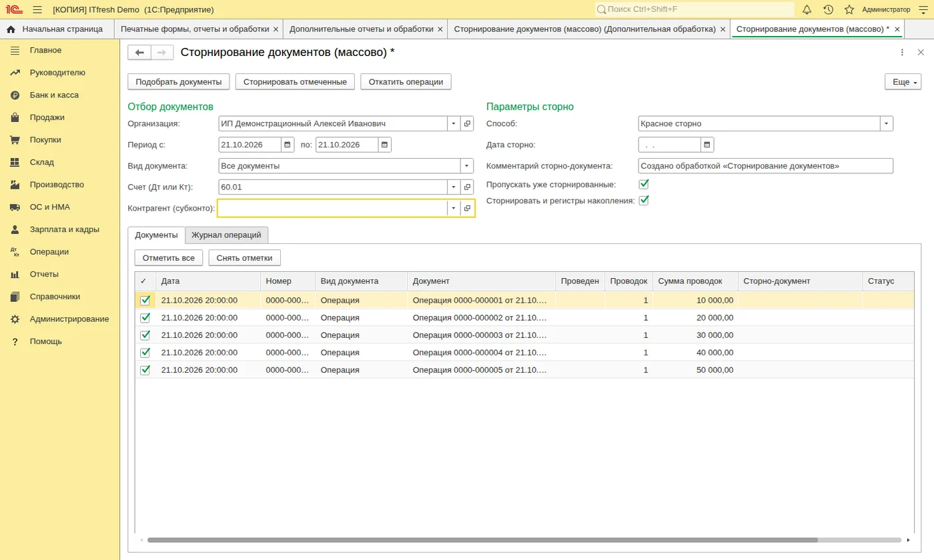Show history clock icon
Viewport: 934px width, 560px height.
828,9
